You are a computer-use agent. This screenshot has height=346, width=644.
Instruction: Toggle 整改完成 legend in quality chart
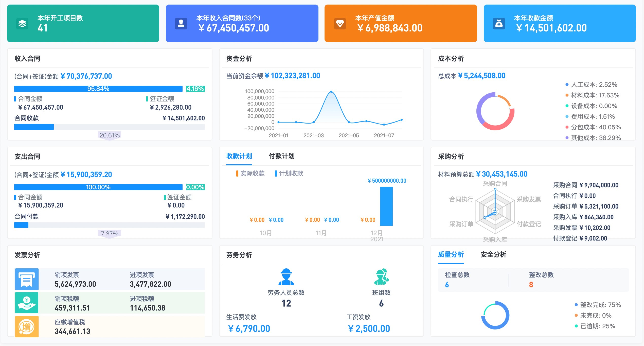tap(597, 305)
